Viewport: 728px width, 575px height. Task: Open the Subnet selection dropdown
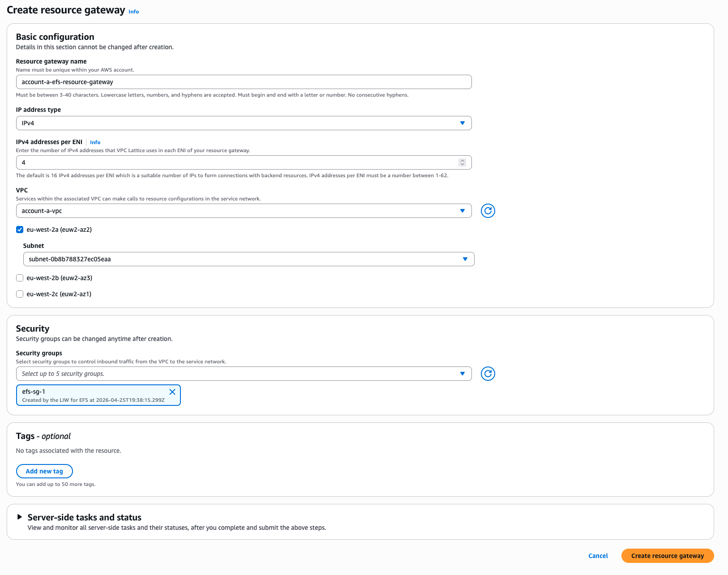point(248,259)
